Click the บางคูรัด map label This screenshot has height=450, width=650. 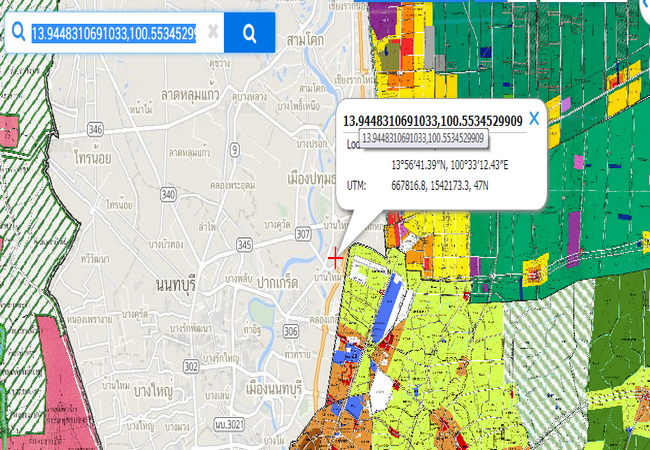pyautogui.click(x=135, y=315)
